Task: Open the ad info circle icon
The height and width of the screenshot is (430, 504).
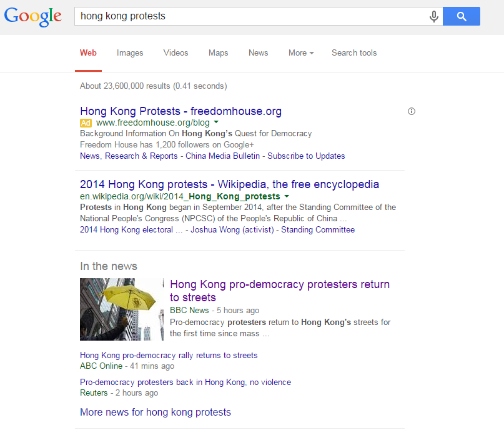Action: click(x=412, y=111)
